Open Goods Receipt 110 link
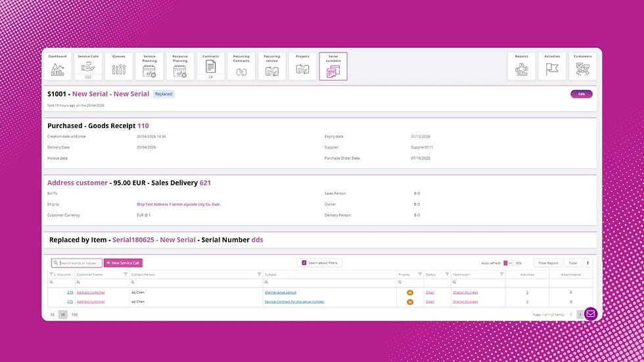The height and width of the screenshot is (362, 644). [143, 126]
